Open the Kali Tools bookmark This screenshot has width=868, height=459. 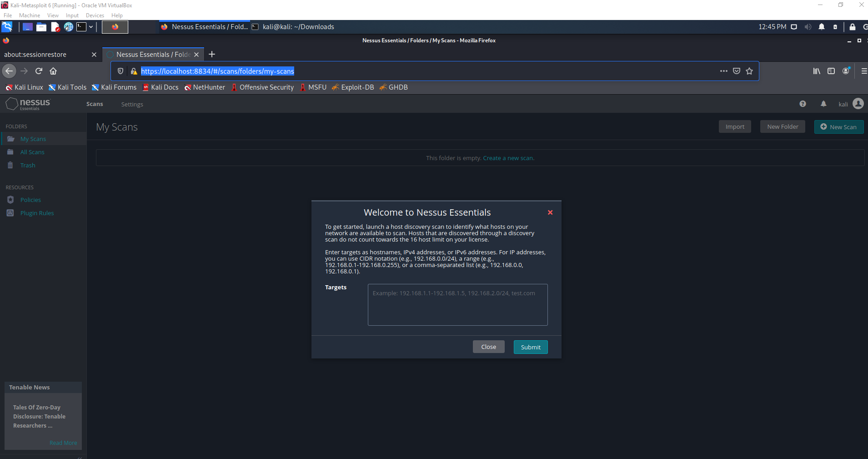tap(67, 87)
